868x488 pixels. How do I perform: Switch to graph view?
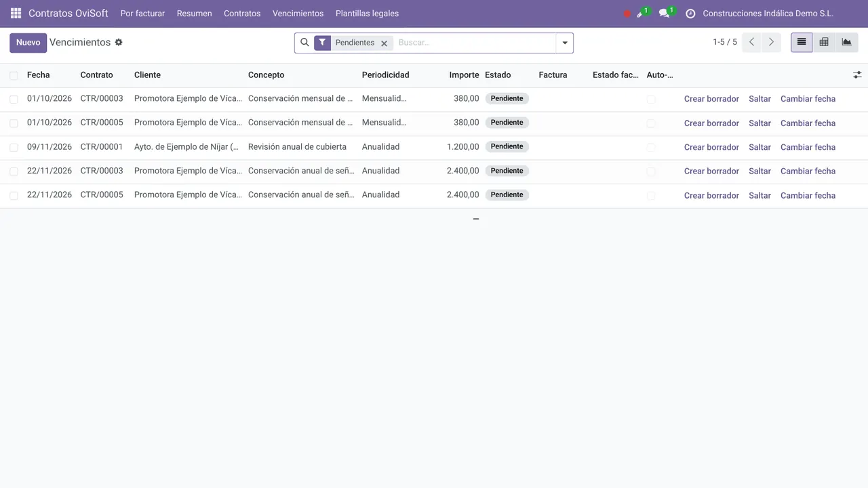point(846,42)
